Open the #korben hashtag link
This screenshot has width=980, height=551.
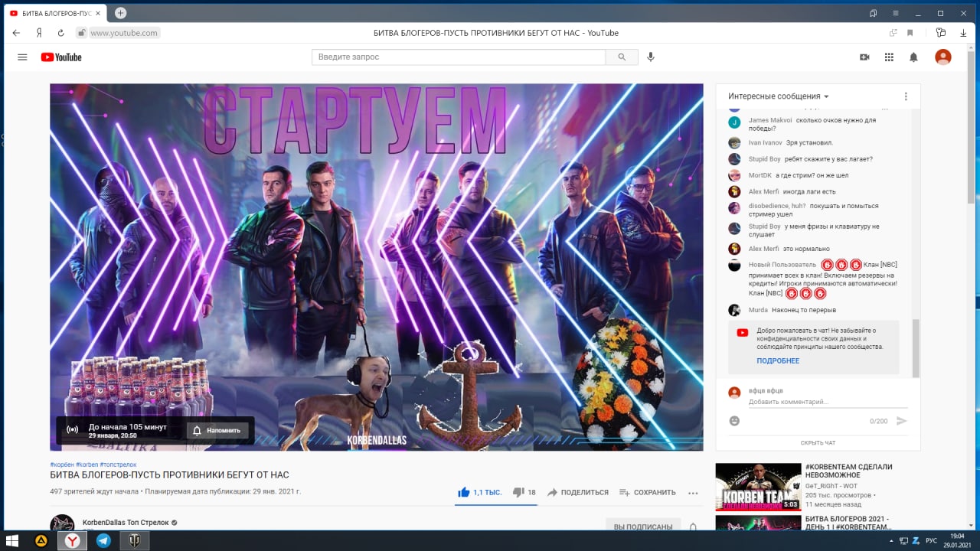[x=87, y=465]
